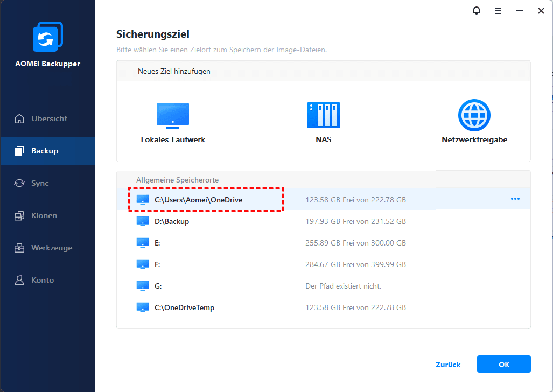The width and height of the screenshot is (553, 392).
Task: Open more options for C:\Users\Aomei\OneDrive
Action: point(515,199)
